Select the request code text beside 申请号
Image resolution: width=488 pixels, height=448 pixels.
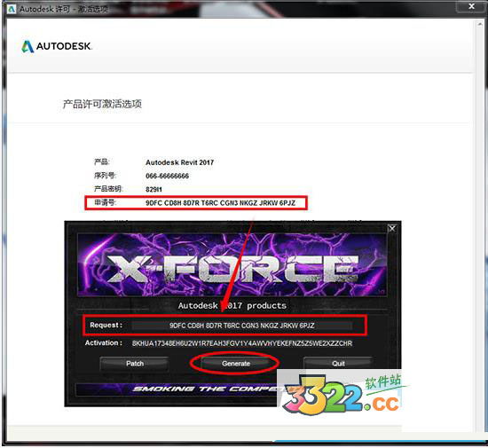tap(220, 203)
